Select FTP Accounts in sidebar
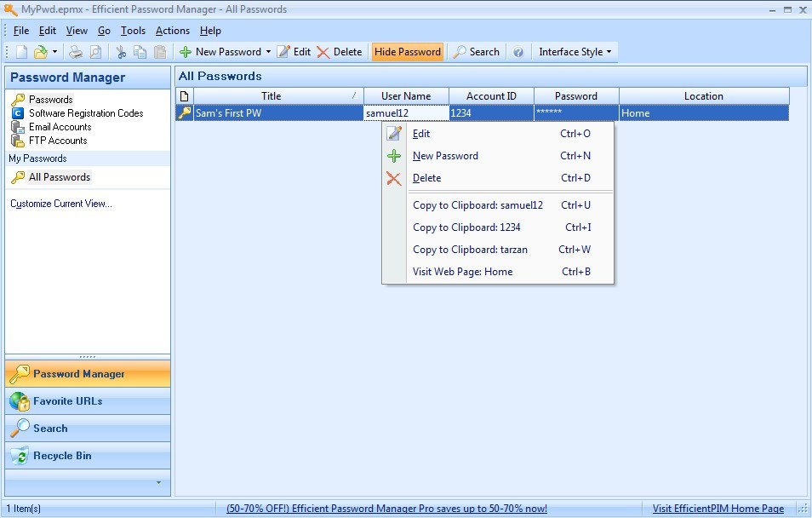Viewport: 812px width, 518px height. (58, 140)
